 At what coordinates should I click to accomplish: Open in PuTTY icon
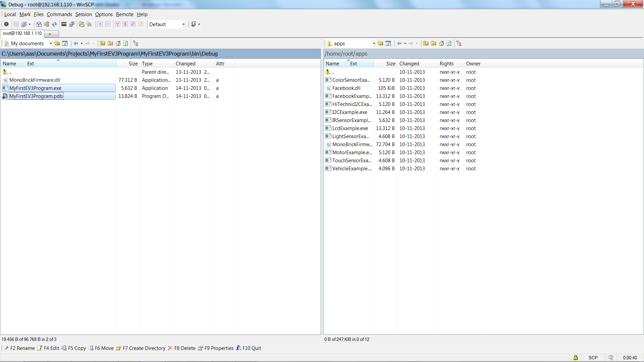coord(72,24)
